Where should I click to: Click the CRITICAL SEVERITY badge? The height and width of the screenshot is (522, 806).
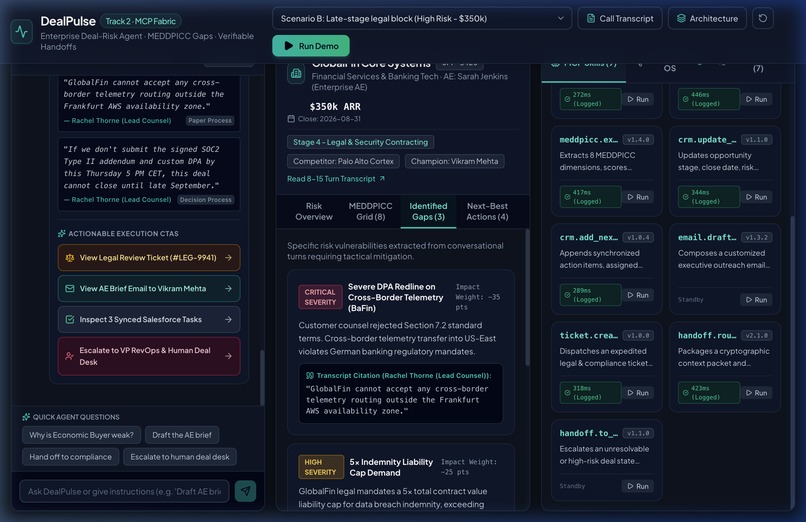click(x=320, y=297)
